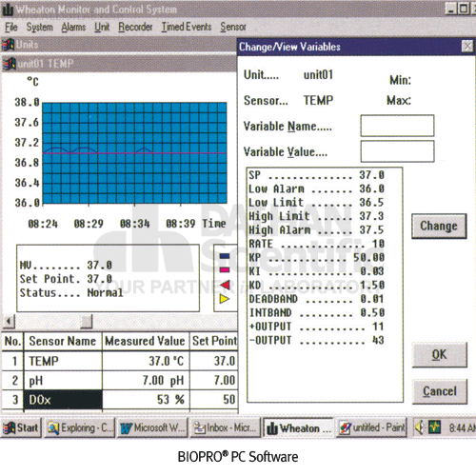Click the Change button
This screenshot has width=476, height=476.
pyautogui.click(x=439, y=226)
